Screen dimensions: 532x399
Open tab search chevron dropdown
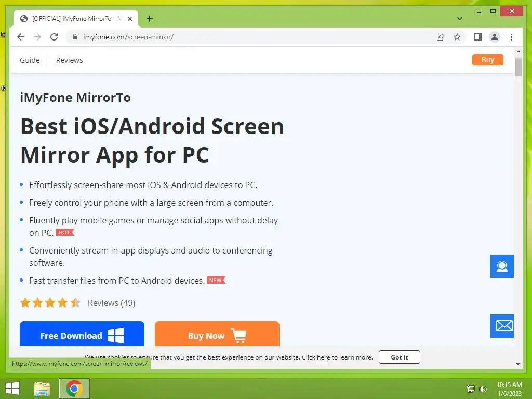(x=459, y=19)
